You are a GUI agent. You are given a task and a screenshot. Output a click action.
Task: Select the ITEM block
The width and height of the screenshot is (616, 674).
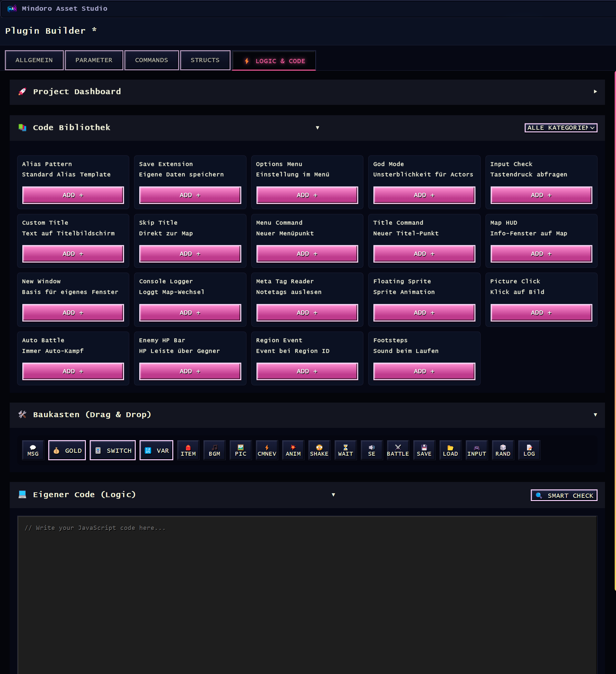(188, 450)
